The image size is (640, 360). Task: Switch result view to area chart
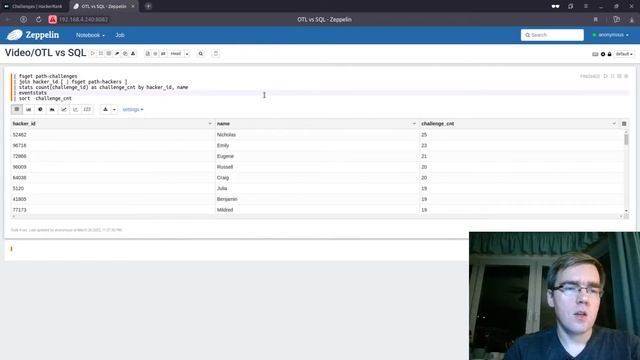point(52,109)
